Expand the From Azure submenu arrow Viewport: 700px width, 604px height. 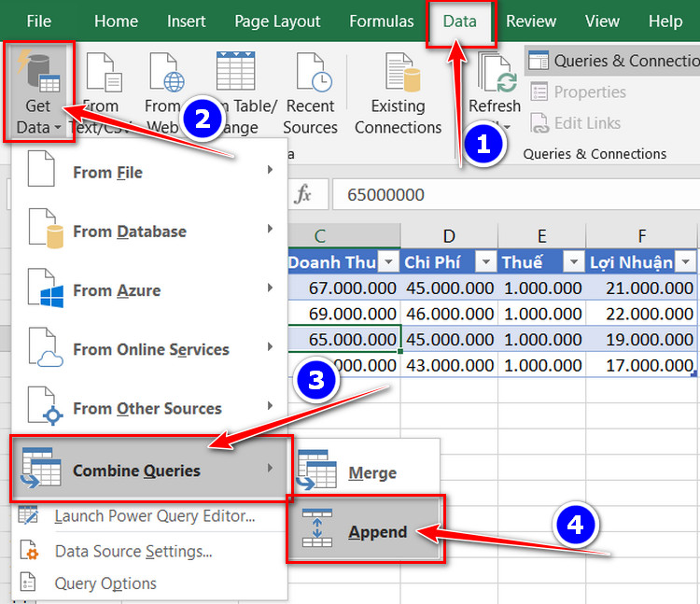coord(270,288)
